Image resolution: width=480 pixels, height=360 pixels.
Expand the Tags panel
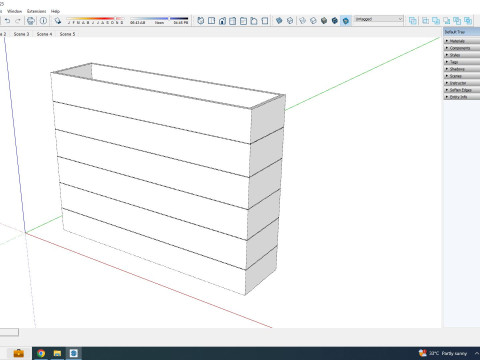(x=462, y=62)
